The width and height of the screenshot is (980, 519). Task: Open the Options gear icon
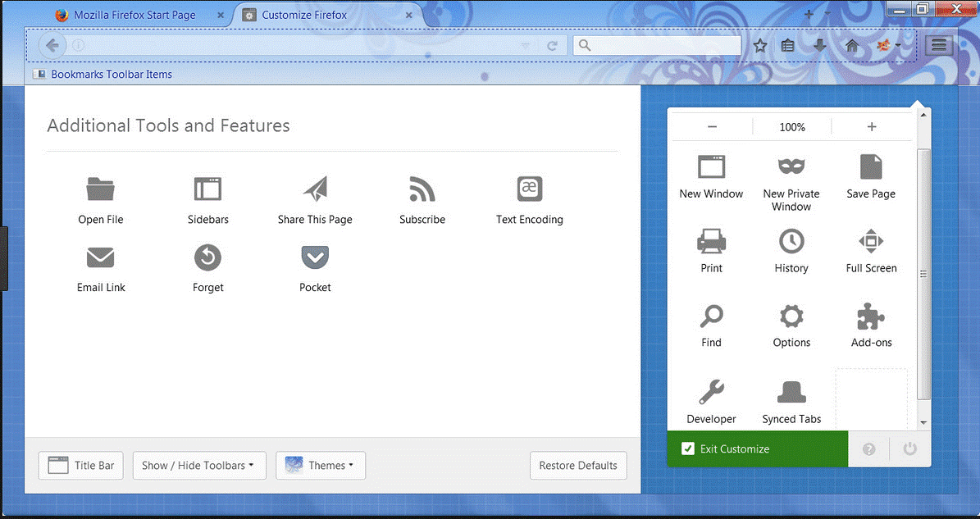[791, 316]
